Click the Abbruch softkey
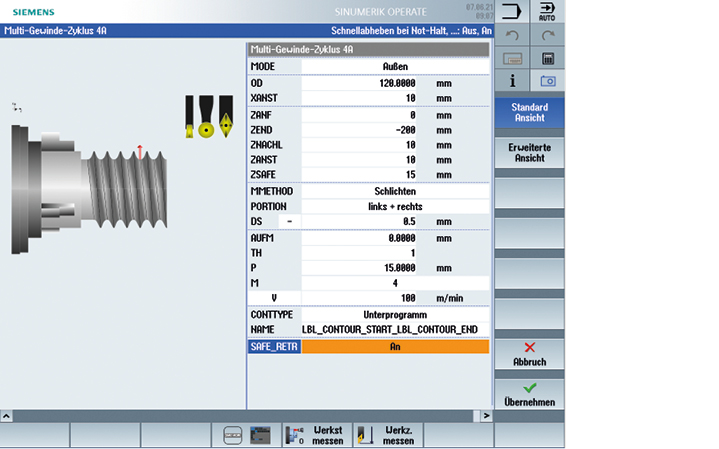The image size is (719, 449). pyautogui.click(x=530, y=355)
